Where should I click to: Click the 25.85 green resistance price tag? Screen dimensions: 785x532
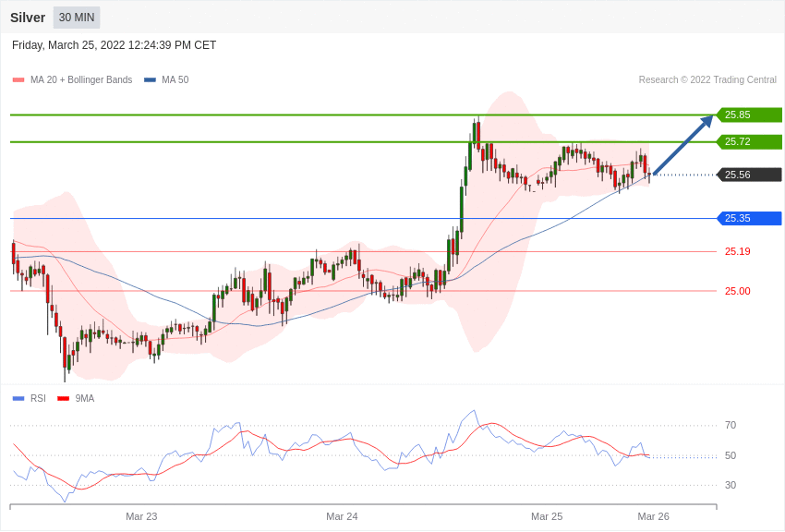750,115
